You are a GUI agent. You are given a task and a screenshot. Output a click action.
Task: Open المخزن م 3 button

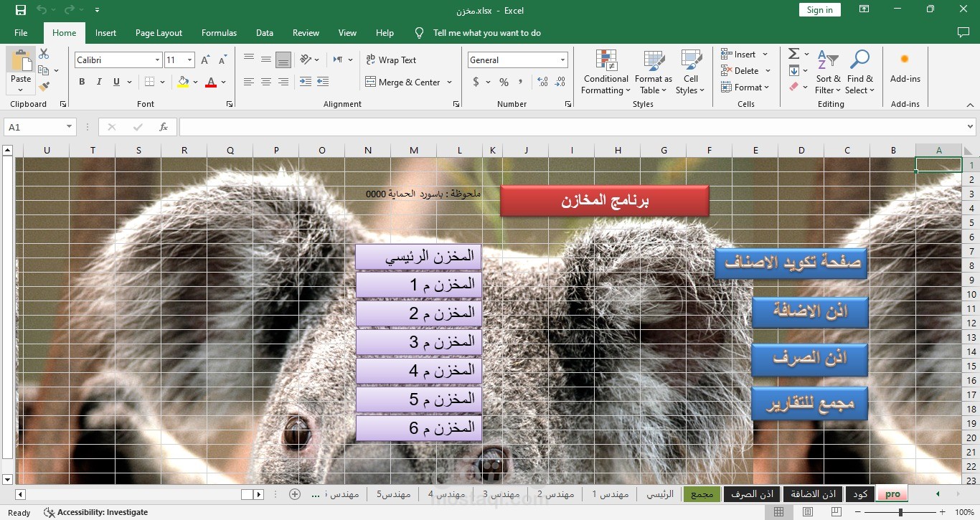[419, 342]
